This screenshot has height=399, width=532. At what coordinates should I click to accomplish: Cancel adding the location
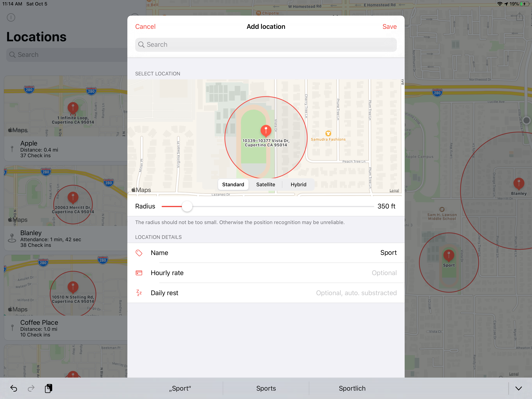tap(145, 26)
